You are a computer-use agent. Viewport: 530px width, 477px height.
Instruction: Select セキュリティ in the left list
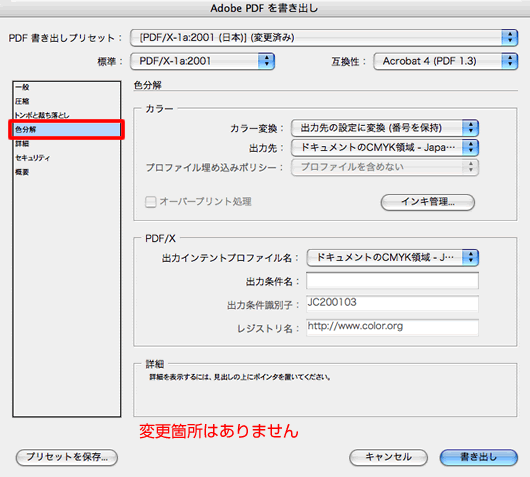[x=32, y=158]
